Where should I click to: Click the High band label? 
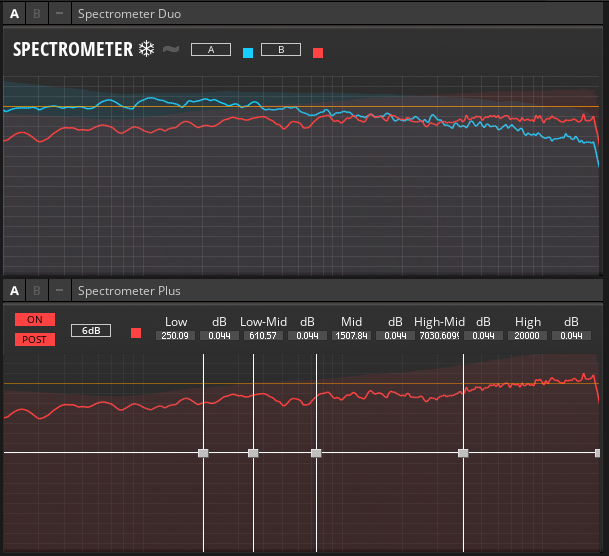coord(528,322)
